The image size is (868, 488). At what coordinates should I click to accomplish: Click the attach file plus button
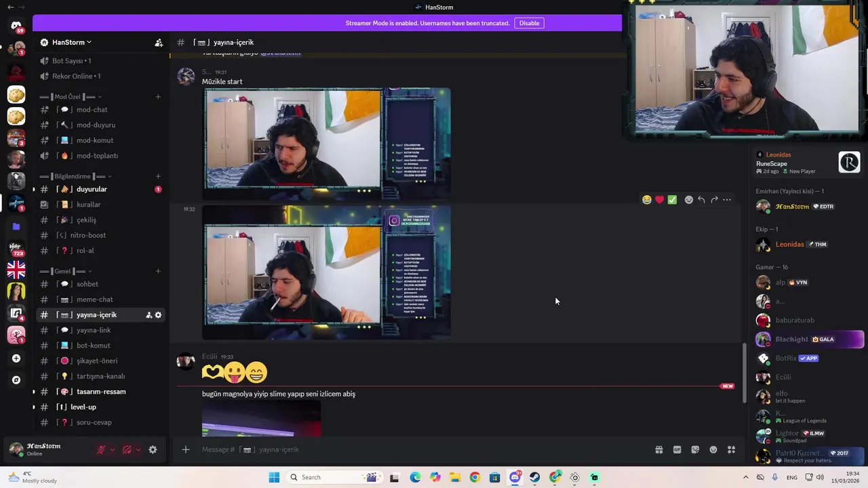pyautogui.click(x=185, y=449)
